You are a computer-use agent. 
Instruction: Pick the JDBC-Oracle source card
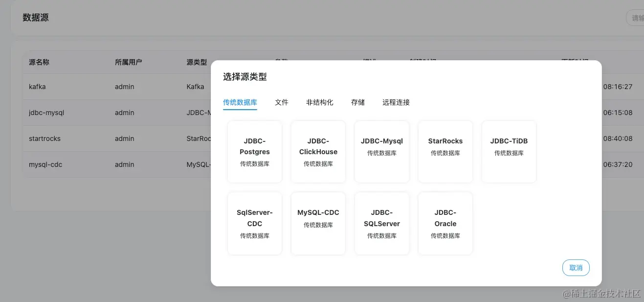coord(445,223)
